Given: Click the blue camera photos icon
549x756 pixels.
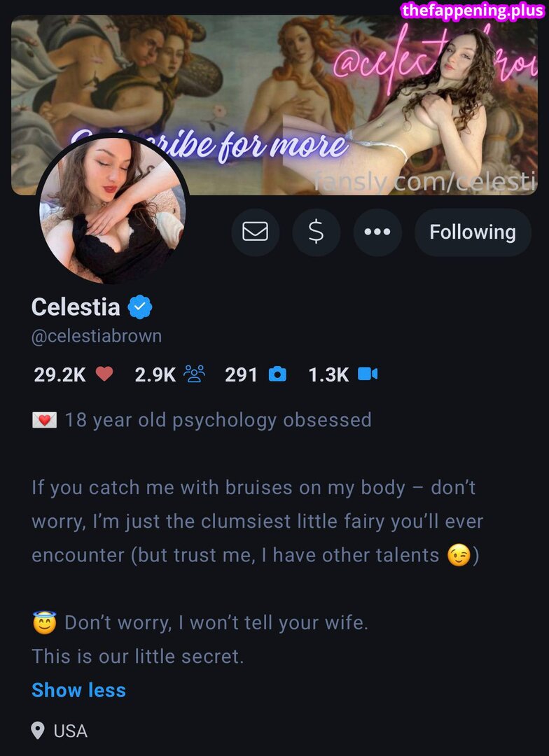Looking at the screenshot, I should tap(277, 374).
